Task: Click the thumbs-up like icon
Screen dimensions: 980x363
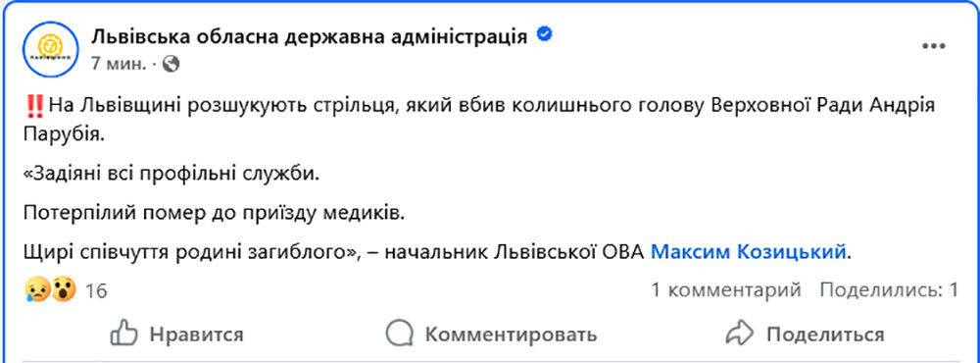Action: (123, 333)
